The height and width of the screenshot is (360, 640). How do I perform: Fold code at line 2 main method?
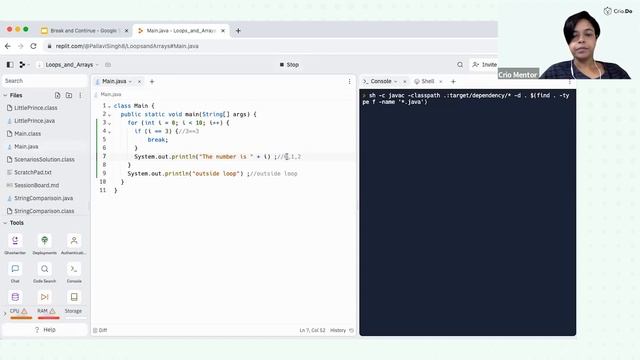(x=109, y=115)
